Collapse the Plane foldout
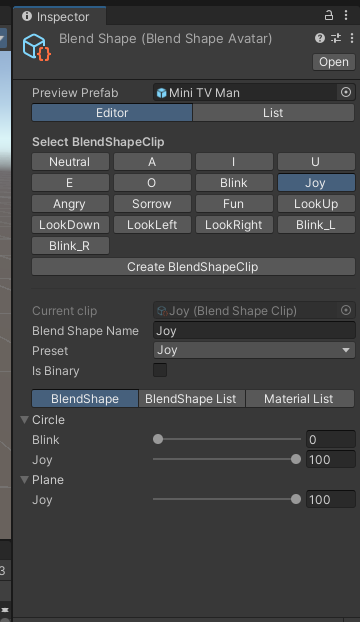The width and height of the screenshot is (360, 622). [x=25, y=480]
